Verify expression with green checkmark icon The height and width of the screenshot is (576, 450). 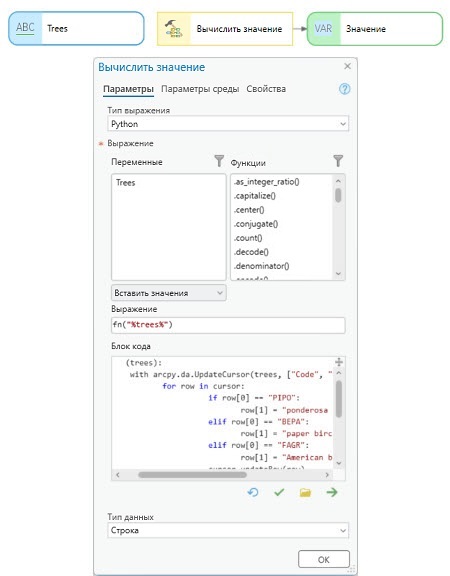point(279,492)
